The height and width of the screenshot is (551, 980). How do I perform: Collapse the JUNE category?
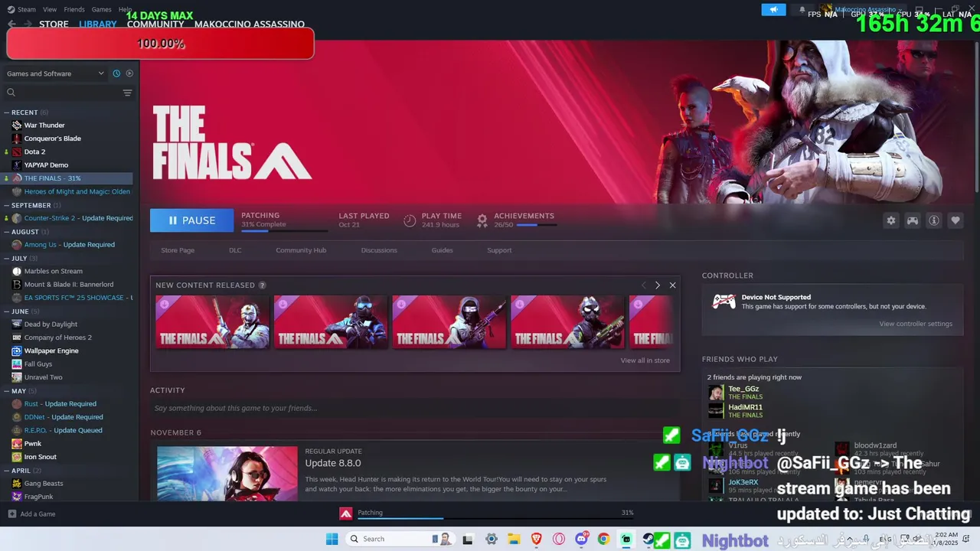click(7, 311)
